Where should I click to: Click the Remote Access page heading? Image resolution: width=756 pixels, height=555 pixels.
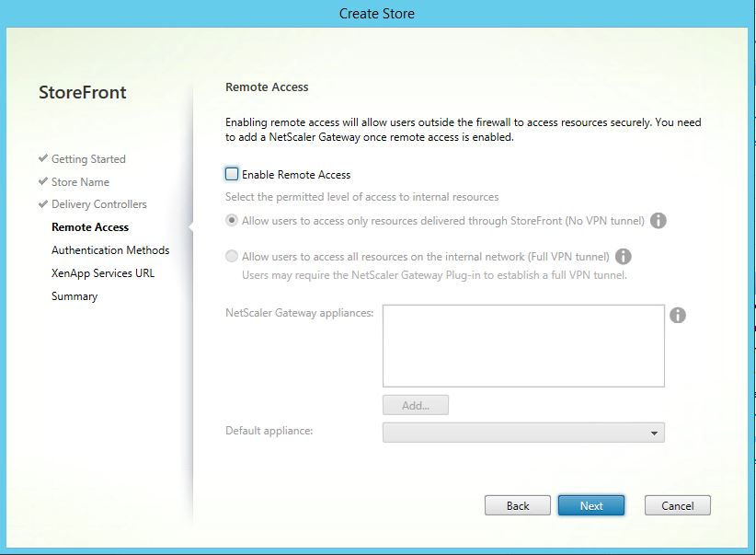click(x=267, y=87)
